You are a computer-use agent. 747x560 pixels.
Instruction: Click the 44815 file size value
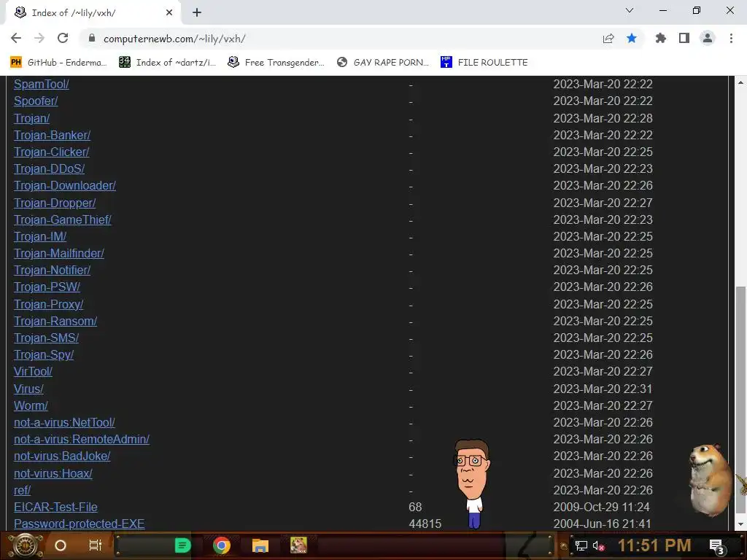tap(425, 524)
